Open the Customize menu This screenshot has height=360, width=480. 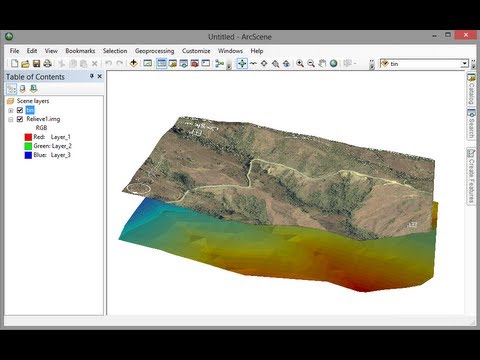(196, 51)
